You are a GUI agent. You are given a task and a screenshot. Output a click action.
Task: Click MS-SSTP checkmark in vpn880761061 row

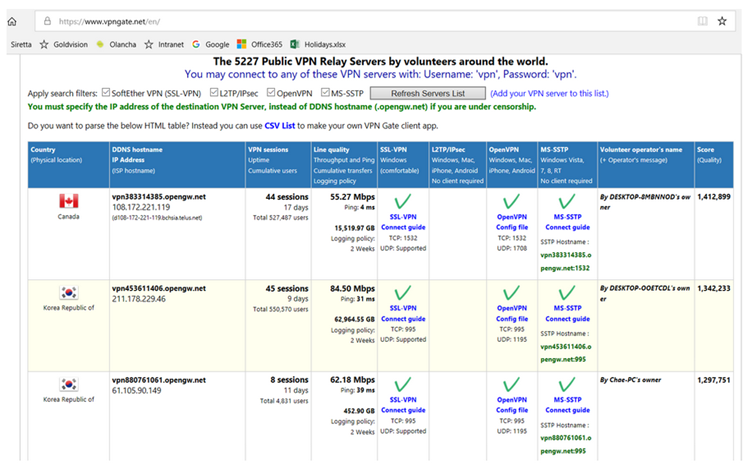[x=567, y=385]
